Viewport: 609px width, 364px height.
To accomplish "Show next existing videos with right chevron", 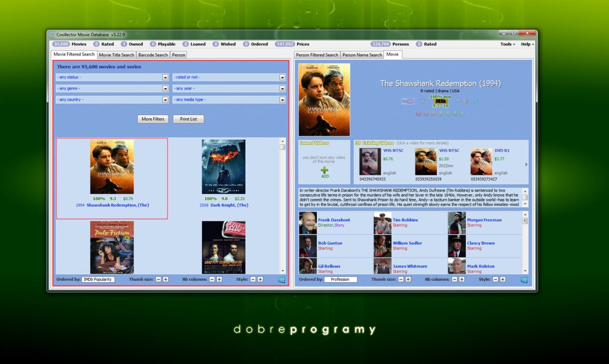I will pyautogui.click(x=526, y=164).
